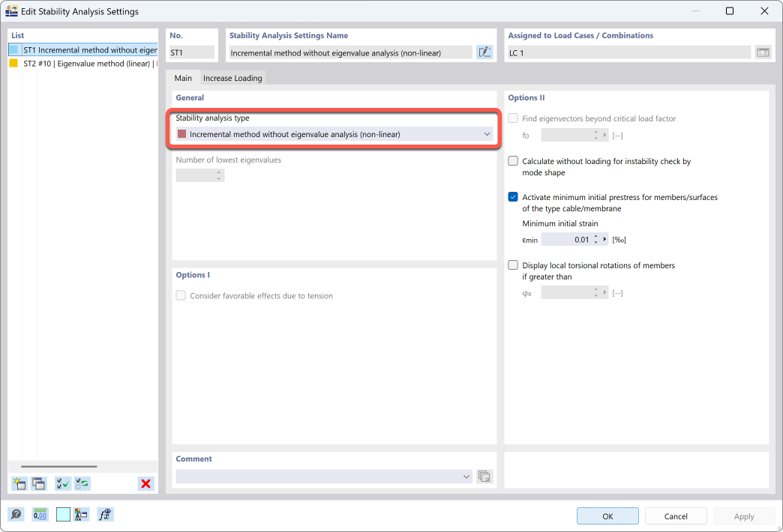Click the edit name icon beside settings name
This screenshot has height=532, width=783.
coord(484,52)
